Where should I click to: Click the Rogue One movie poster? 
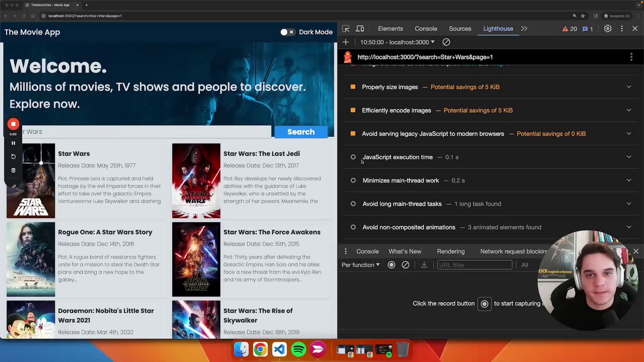tap(31, 259)
